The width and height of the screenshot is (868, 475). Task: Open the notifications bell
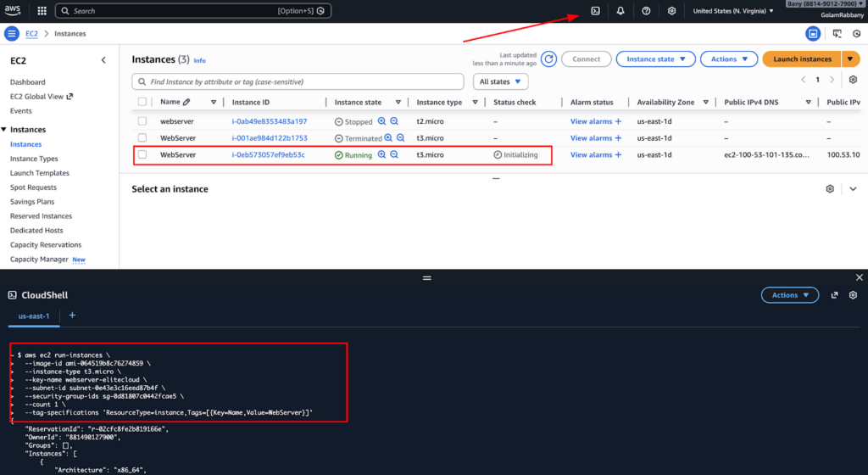(x=620, y=10)
